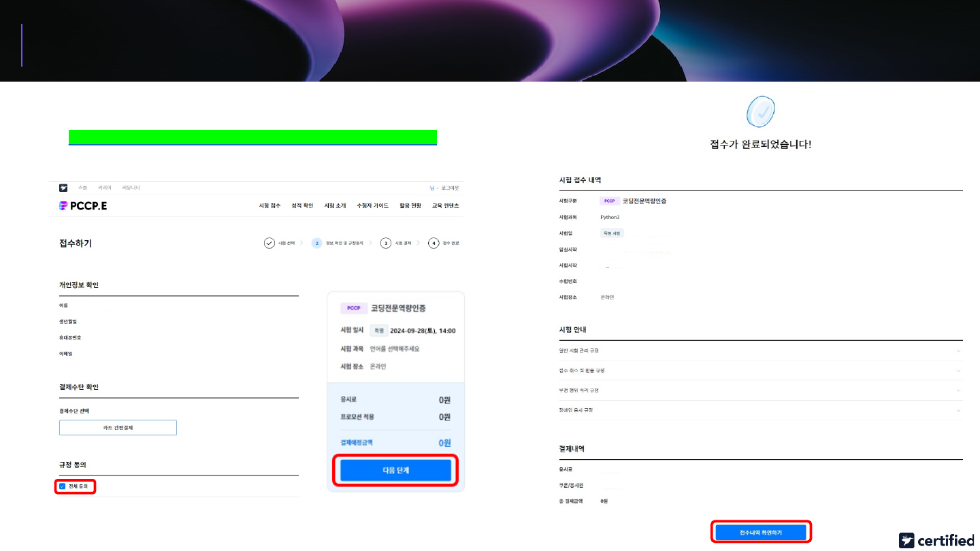The height and width of the screenshot is (551, 980).
Task: Expand the 장애인 응시 규정 section
Action: click(x=958, y=410)
